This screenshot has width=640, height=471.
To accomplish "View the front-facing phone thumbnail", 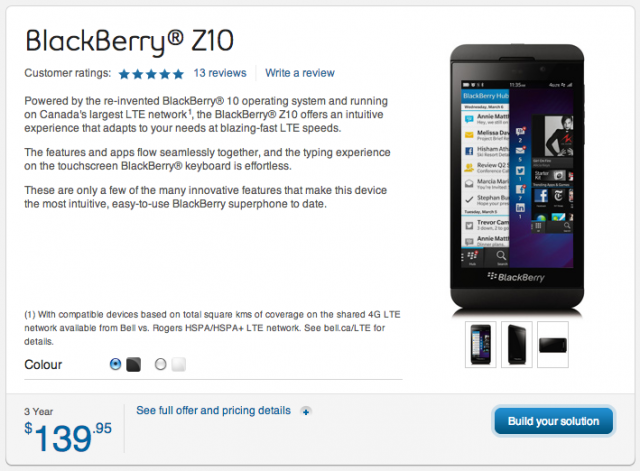I will pos(480,344).
